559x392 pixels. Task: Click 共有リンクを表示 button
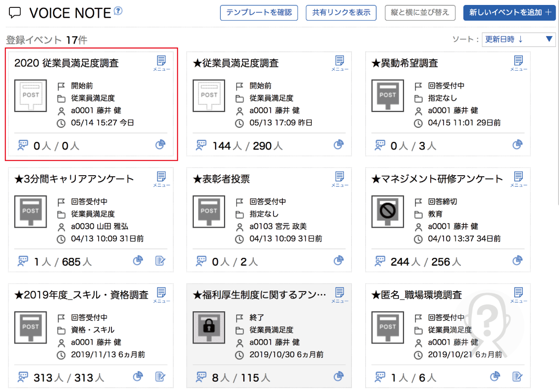pos(341,12)
